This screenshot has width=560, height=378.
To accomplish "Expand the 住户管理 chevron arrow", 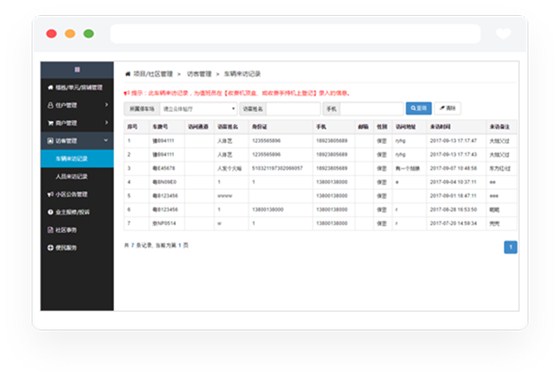I will pos(106,105).
